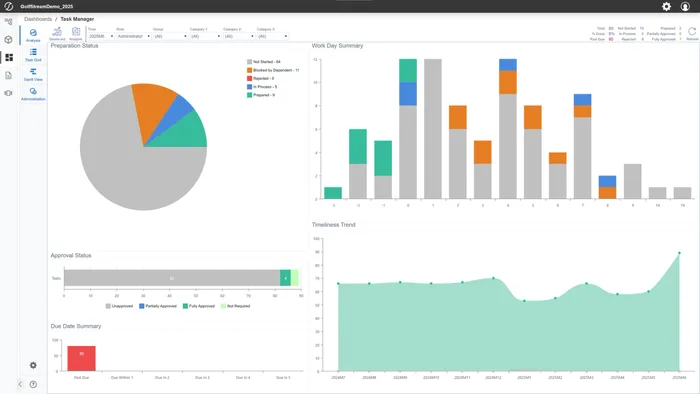The height and width of the screenshot is (394, 700).
Task: Switch to the Gantt View
Action: 33,75
